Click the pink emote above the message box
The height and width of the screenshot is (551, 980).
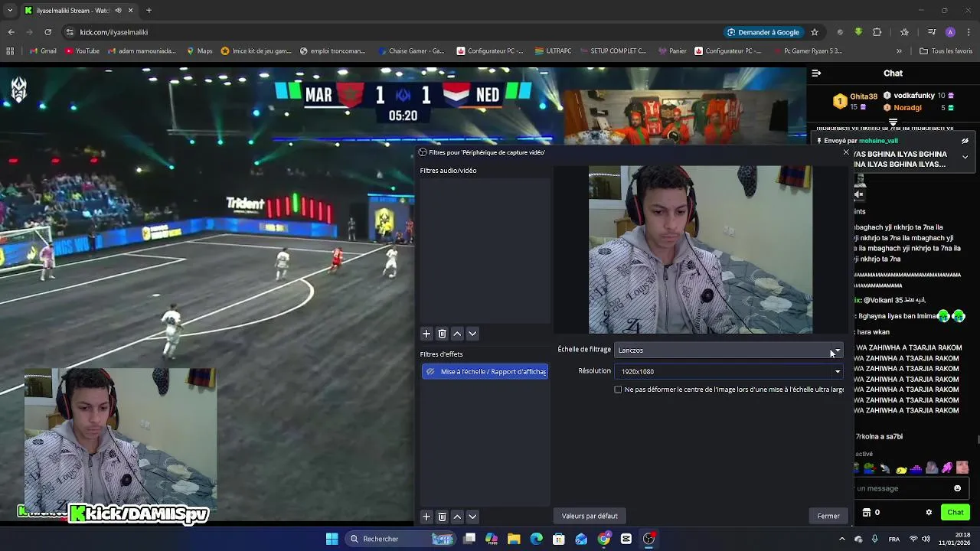click(947, 468)
